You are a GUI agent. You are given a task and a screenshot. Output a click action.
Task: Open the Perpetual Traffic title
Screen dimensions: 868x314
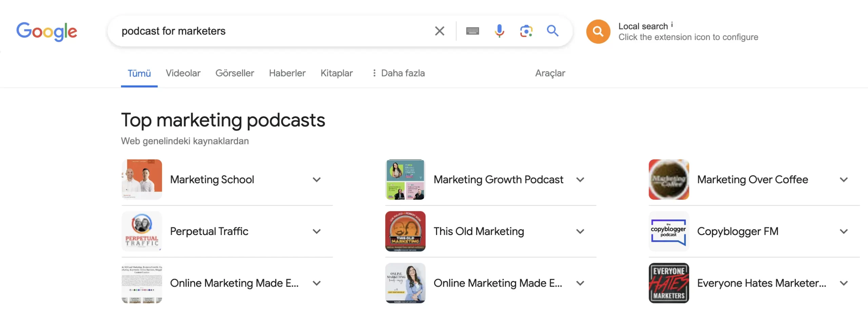point(209,232)
